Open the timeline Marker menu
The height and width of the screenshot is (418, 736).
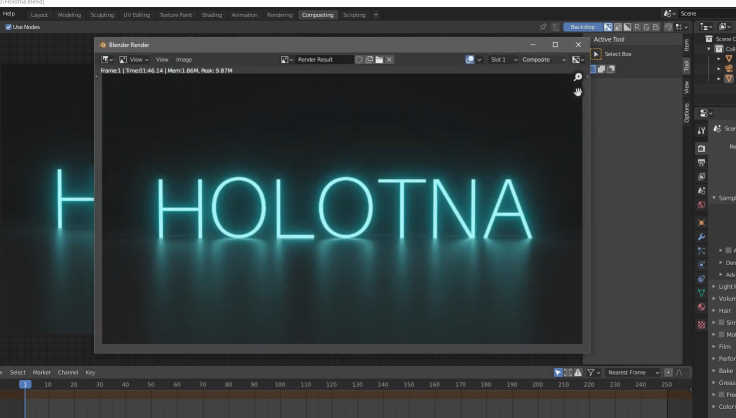point(41,372)
